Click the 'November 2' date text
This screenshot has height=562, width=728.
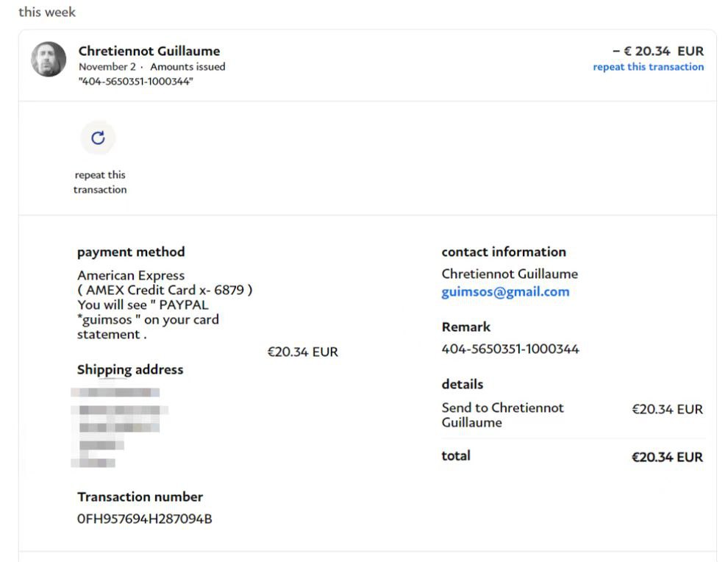tap(107, 67)
